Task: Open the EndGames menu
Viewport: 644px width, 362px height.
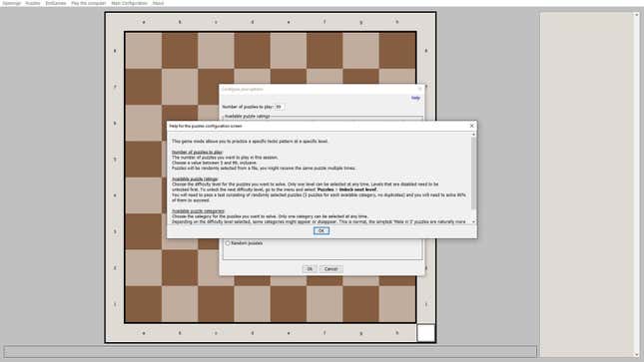Action: coord(56,3)
